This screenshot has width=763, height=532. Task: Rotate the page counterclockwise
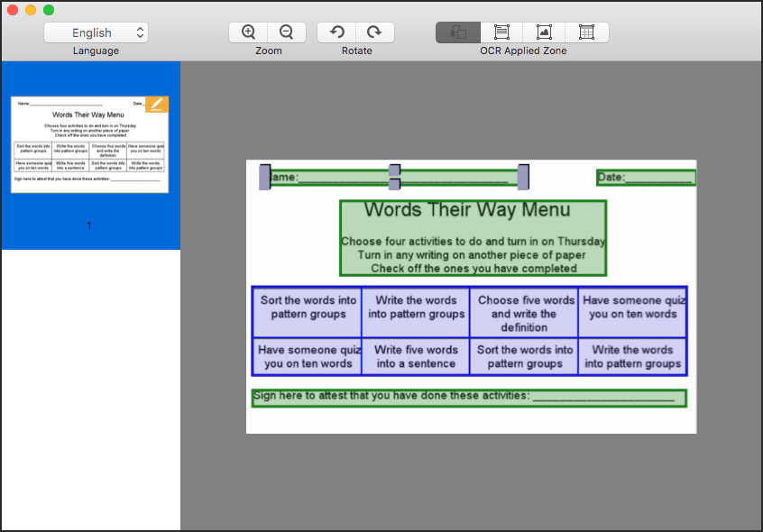click(x=336, y=31)
